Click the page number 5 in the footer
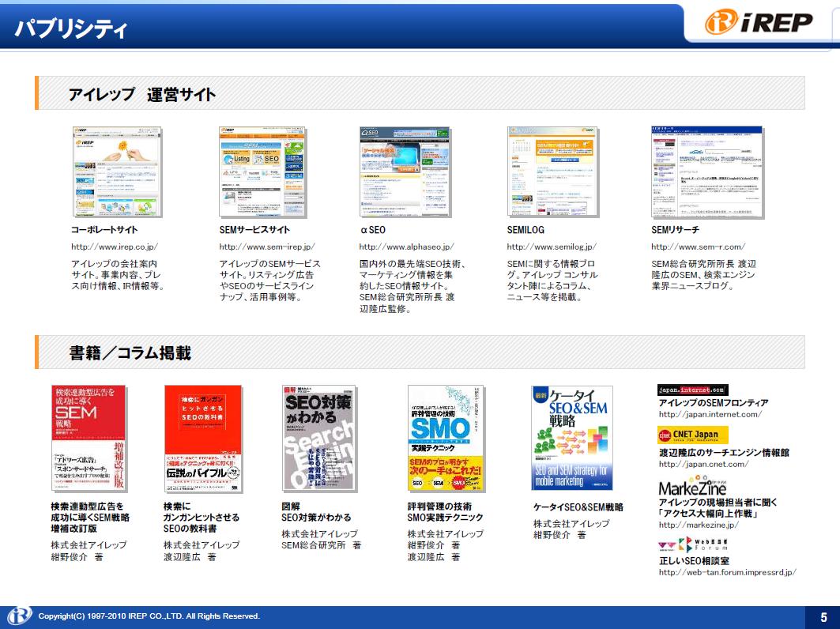Image resolution: width=840 pixels, height=629 pixels. coord(823,617)
